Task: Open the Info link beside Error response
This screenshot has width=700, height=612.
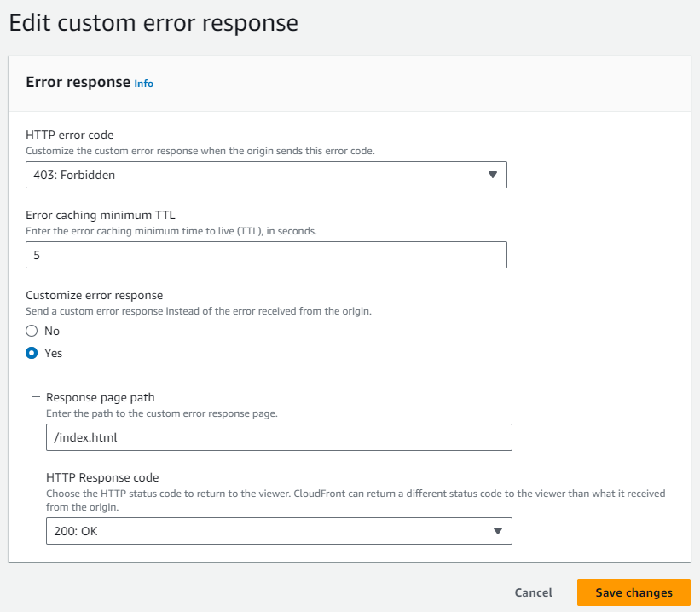Action: [143, 84]
